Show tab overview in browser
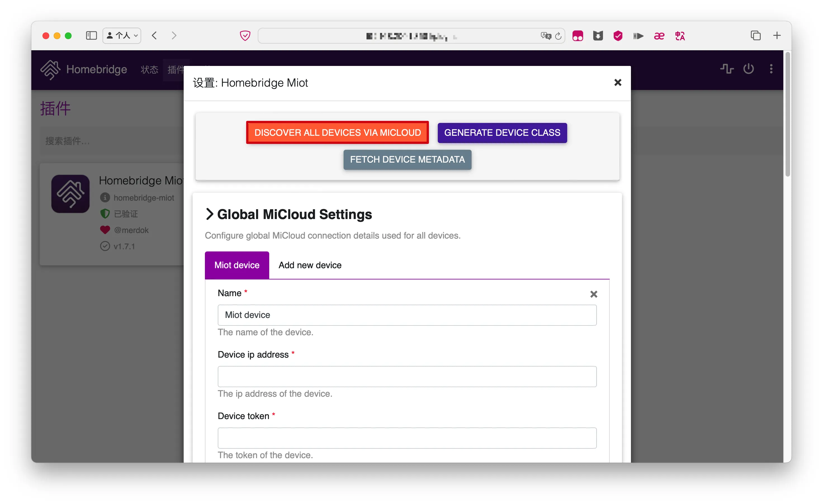This screenshot has width=823, height=504. (756, 36)
